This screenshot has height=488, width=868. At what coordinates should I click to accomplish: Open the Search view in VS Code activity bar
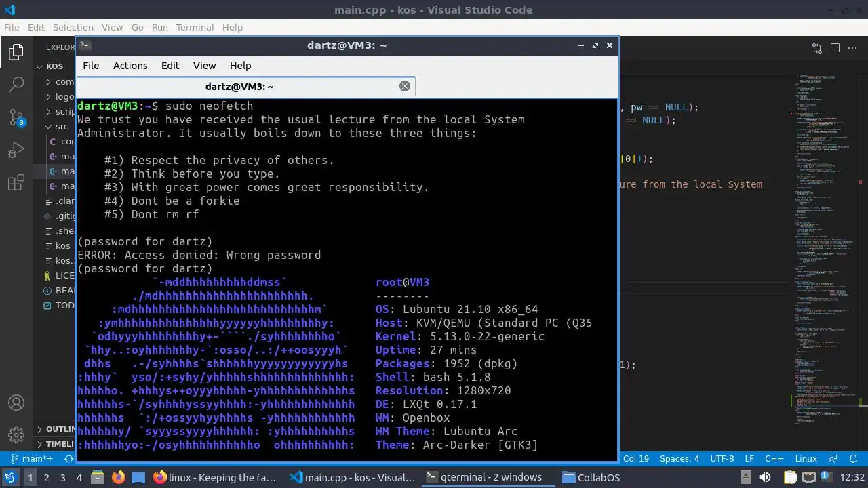pyautogui.click(x=16, y=85)
